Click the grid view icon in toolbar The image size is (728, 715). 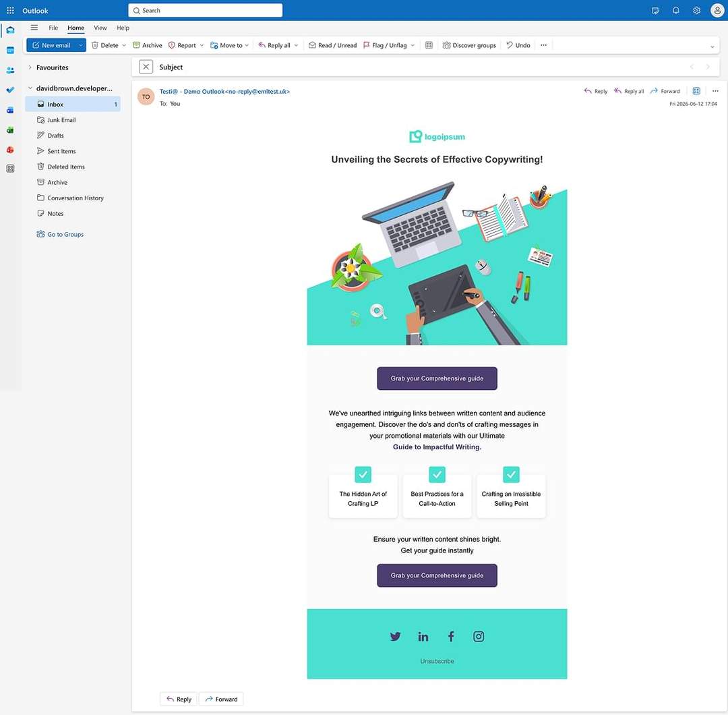(x=429, y=45)
